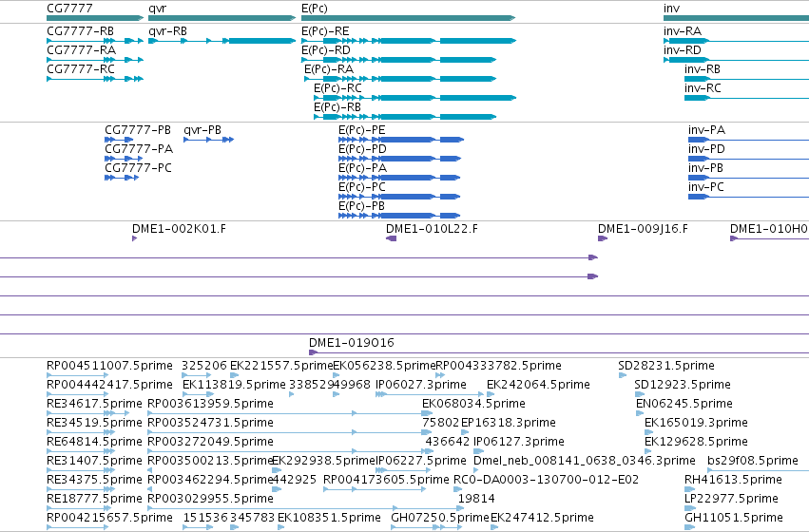Click the CG7777-PB protein feature
809x532 pixels.
click(119, 140)
